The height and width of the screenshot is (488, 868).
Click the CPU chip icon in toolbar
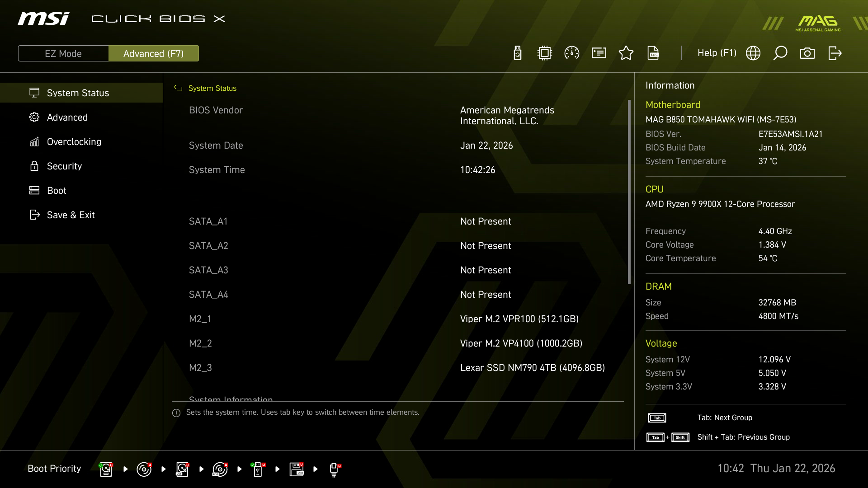pyautogui.click(x=545, y=53)
